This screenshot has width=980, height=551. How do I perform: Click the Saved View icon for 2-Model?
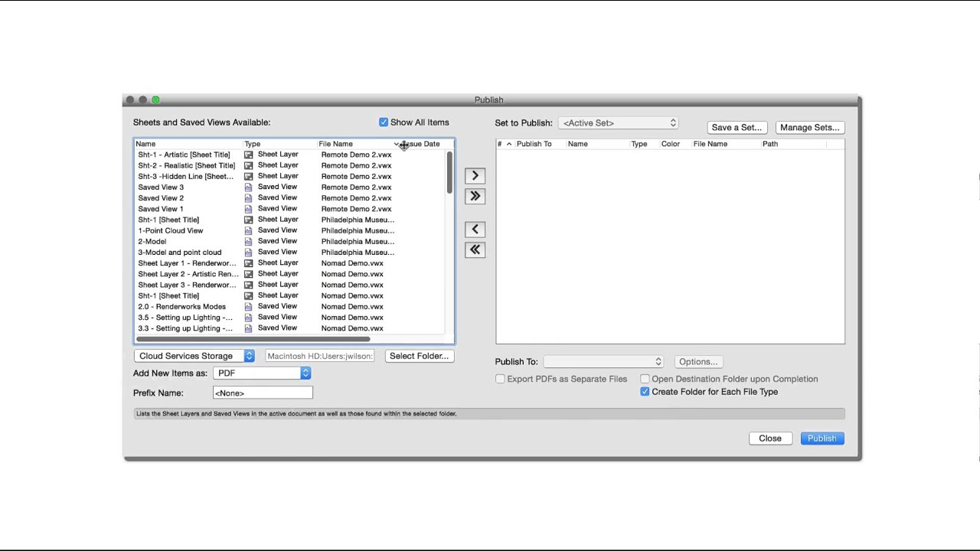point(249,241)
